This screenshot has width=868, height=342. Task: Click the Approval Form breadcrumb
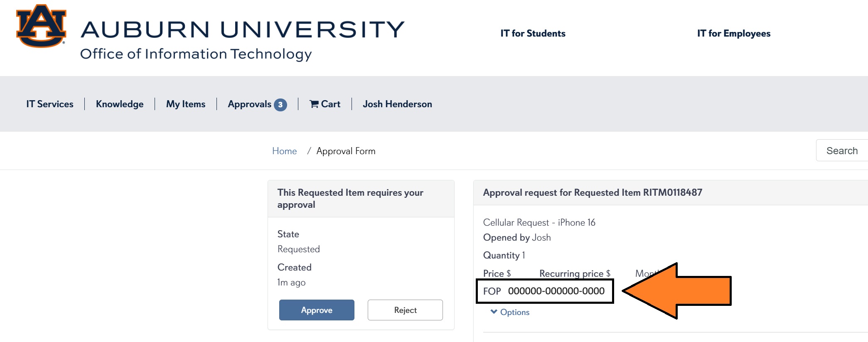pyautogui.click(x=346, y=151)
